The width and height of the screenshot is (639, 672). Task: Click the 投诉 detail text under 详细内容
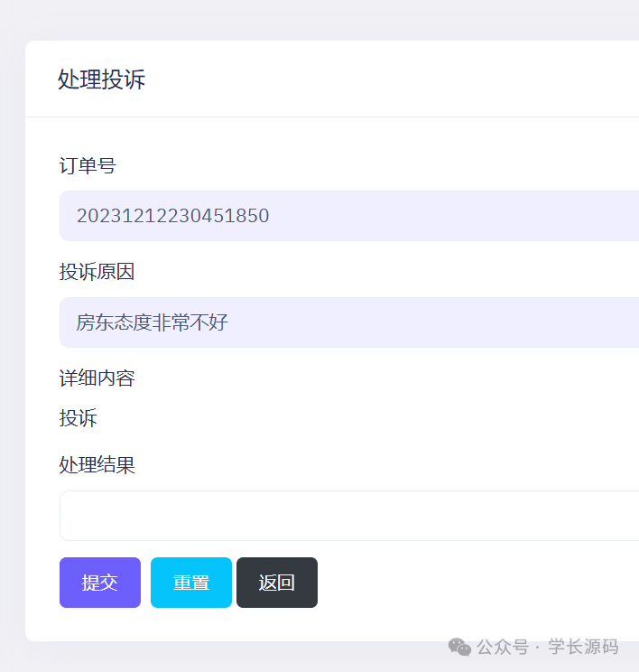pos(78,418)
